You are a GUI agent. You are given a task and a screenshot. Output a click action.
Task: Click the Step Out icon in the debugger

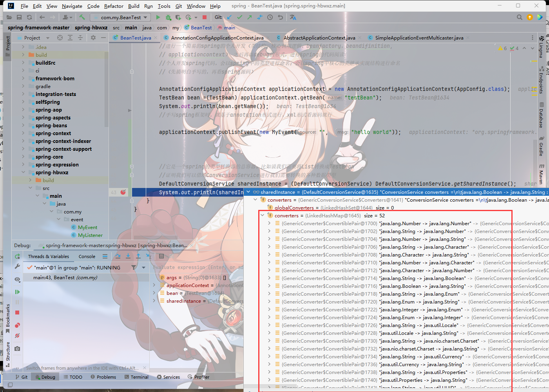[138, 256]
